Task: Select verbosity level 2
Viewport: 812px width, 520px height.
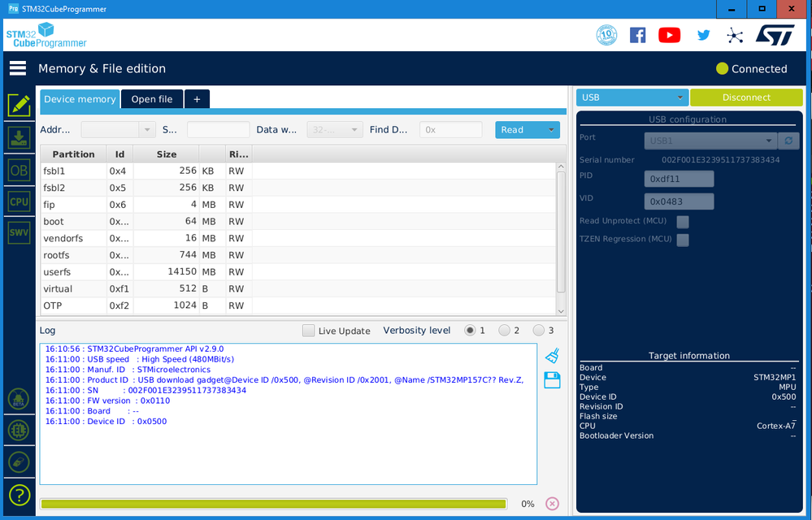Action: pos(504,330)
